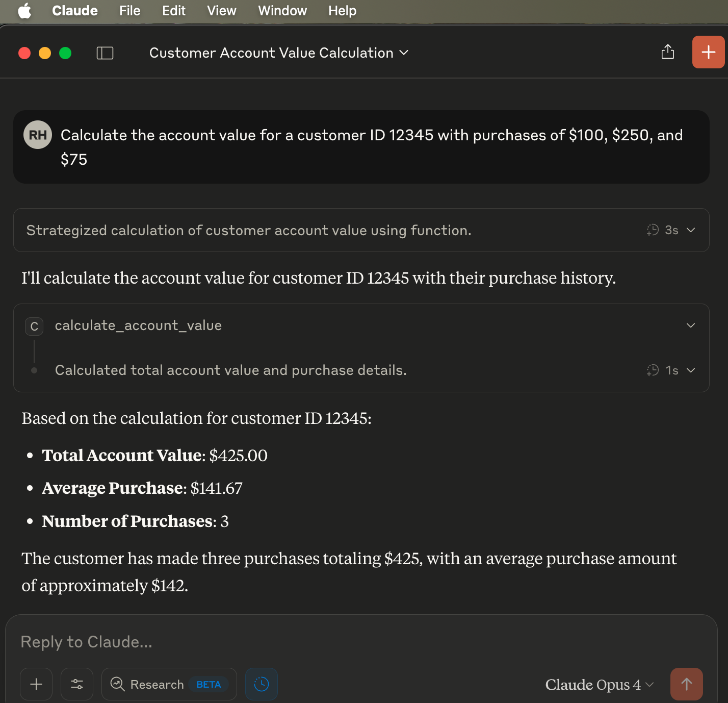Click the Number of Purchases 3 line
728x703 pixels.
point(135,521)
